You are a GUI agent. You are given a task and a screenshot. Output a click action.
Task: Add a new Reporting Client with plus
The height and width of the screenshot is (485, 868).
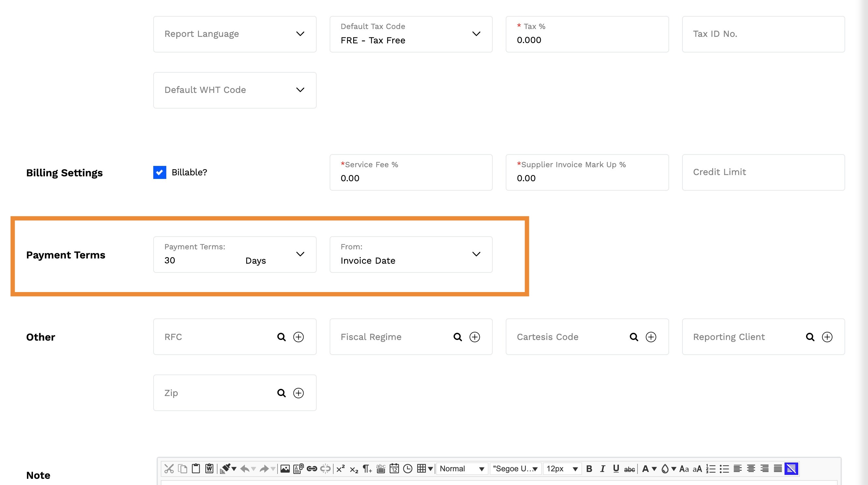(827, 337)
